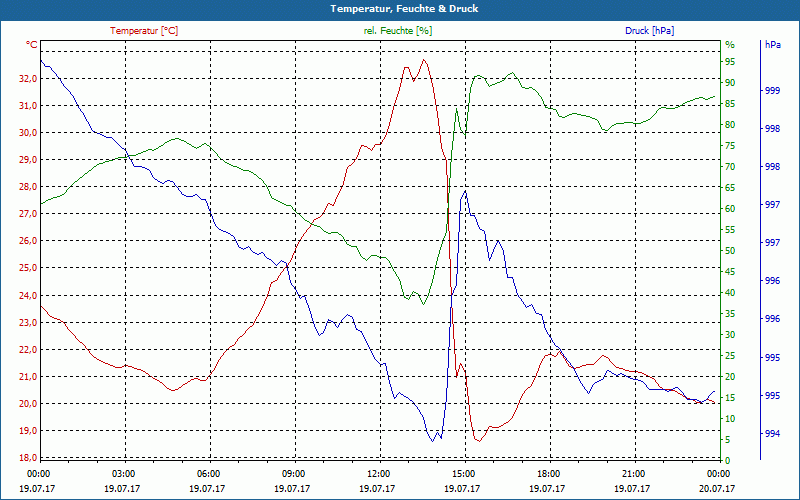This screenshot has width=800, height=500.
Task: Pick the '30,0' temperature axis value
Action: [x=29, y=133]
